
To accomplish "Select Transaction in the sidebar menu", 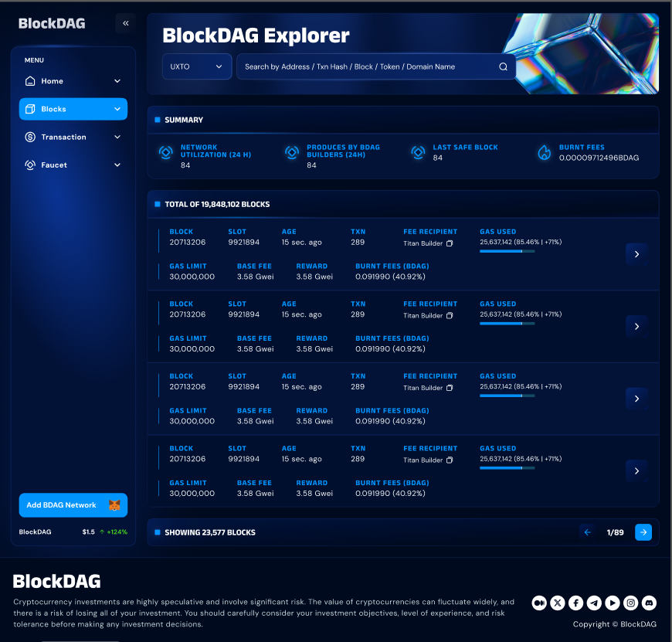I will tap(73, 138).
